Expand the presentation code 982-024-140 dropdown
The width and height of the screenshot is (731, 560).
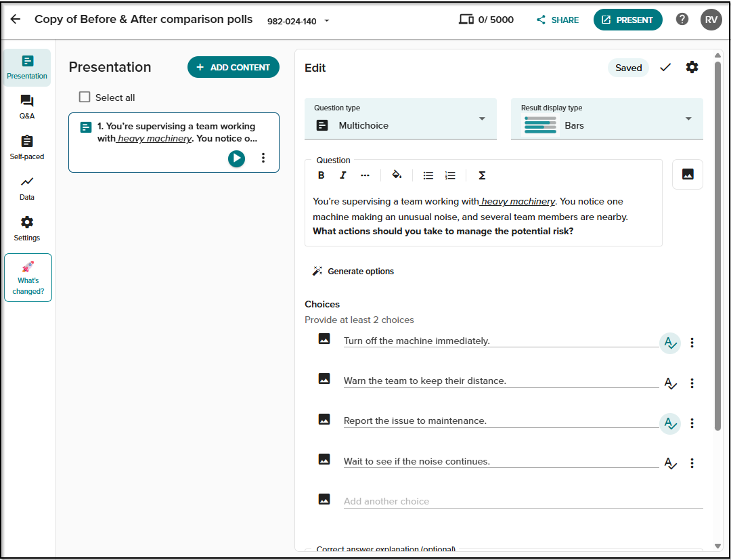click(299, 21)
